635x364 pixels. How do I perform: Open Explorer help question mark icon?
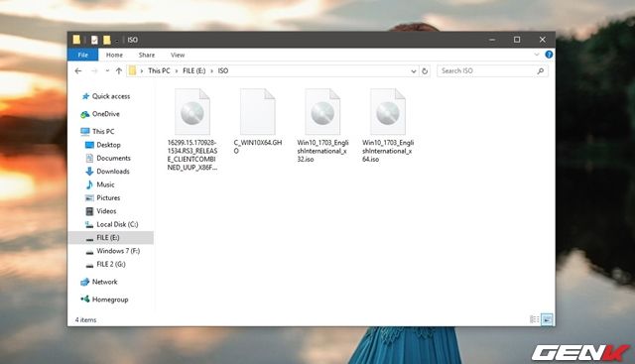[x=549, y=55]
